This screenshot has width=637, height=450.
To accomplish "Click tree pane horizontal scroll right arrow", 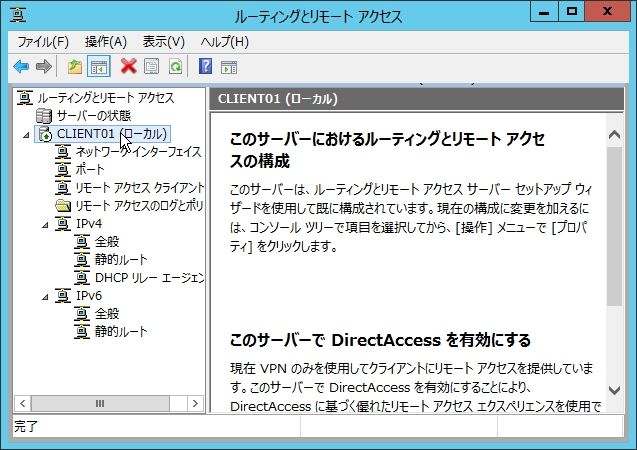I will [195, 403].
